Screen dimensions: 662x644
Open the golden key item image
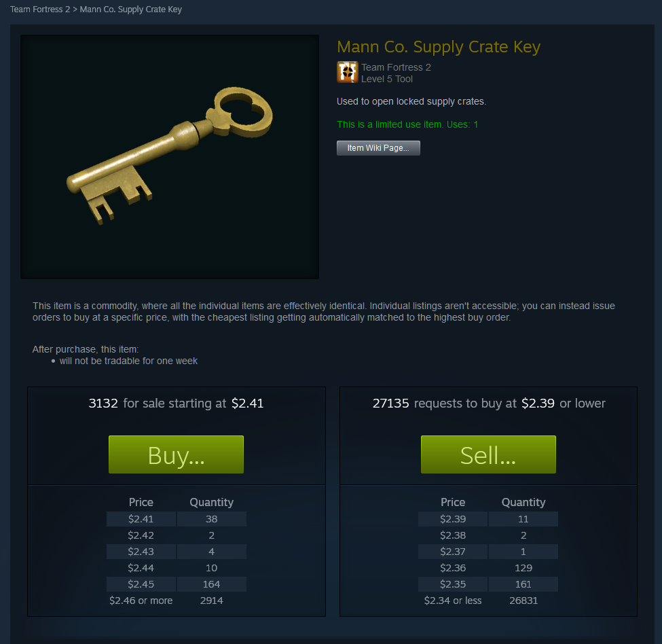tap(170, 157)
